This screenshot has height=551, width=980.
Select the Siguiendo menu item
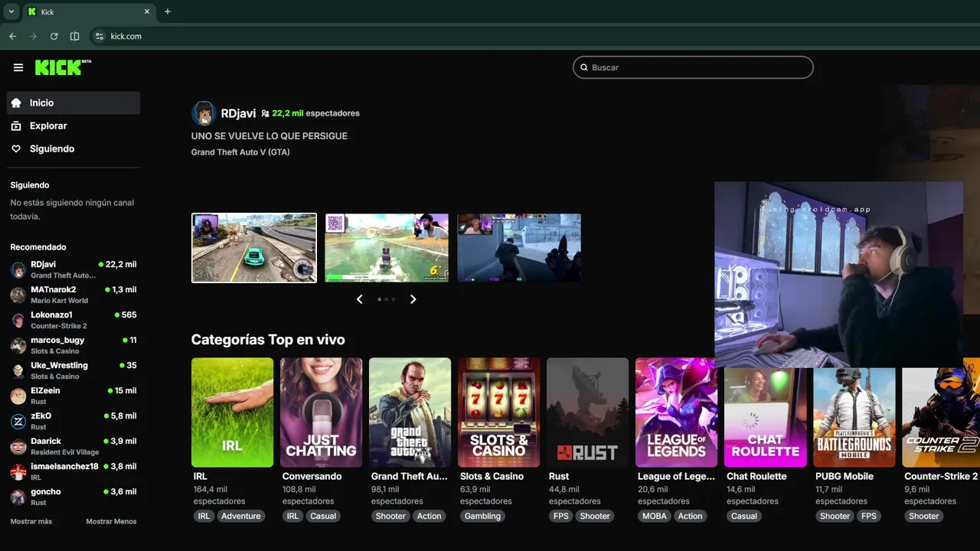pyautogui.click(x=73, y=148)
